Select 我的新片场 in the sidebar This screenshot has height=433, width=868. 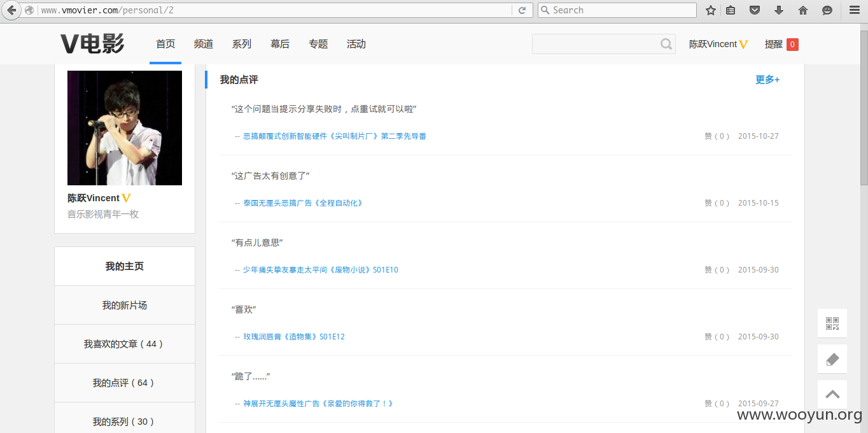[125, 305]
